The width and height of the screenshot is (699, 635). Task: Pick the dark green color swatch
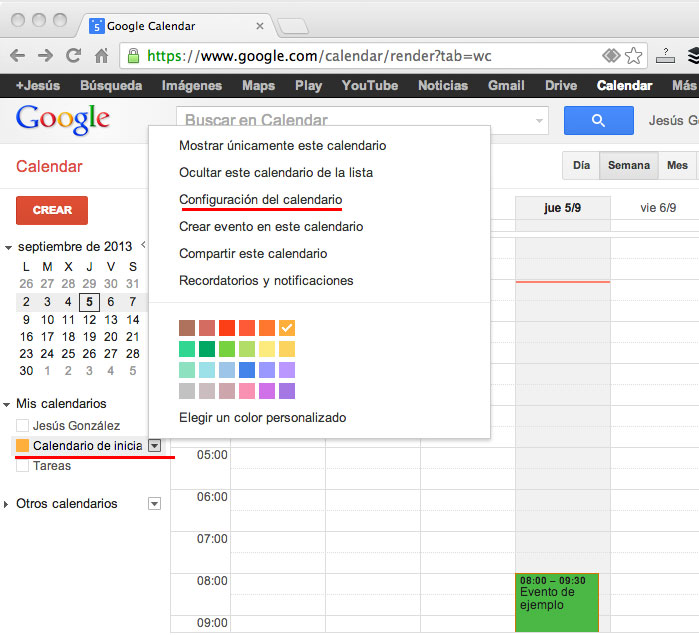tap(207, 349)
